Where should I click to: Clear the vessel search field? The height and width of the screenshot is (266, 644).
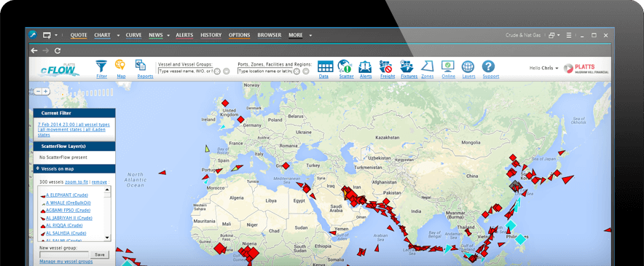click(x=217, y=71)
